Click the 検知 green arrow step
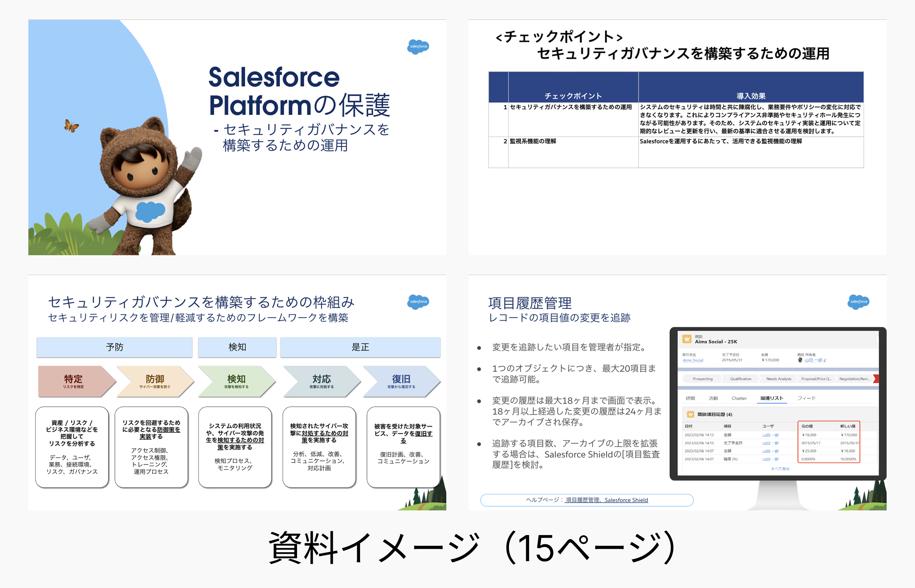 236,381
